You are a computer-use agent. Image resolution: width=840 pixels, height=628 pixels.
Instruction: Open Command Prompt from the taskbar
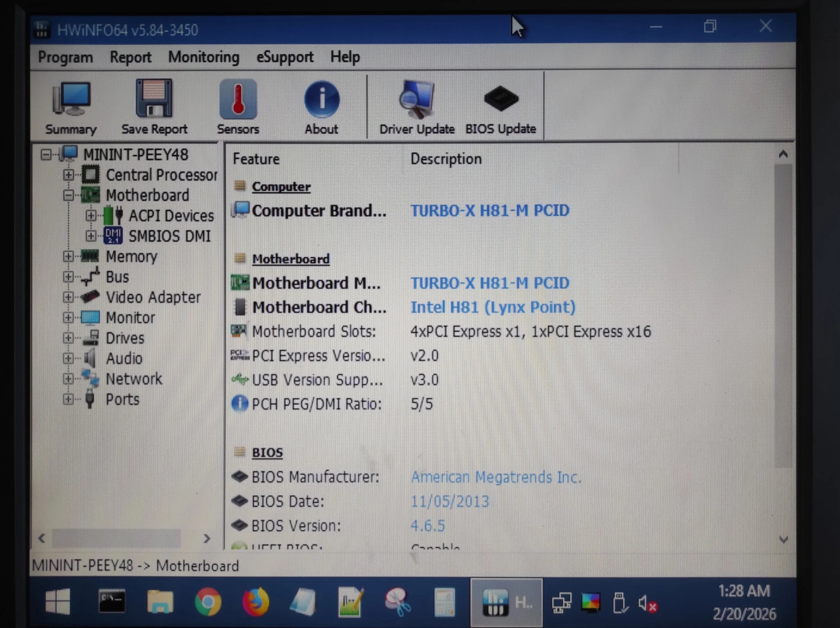click(x=112, y=601)
